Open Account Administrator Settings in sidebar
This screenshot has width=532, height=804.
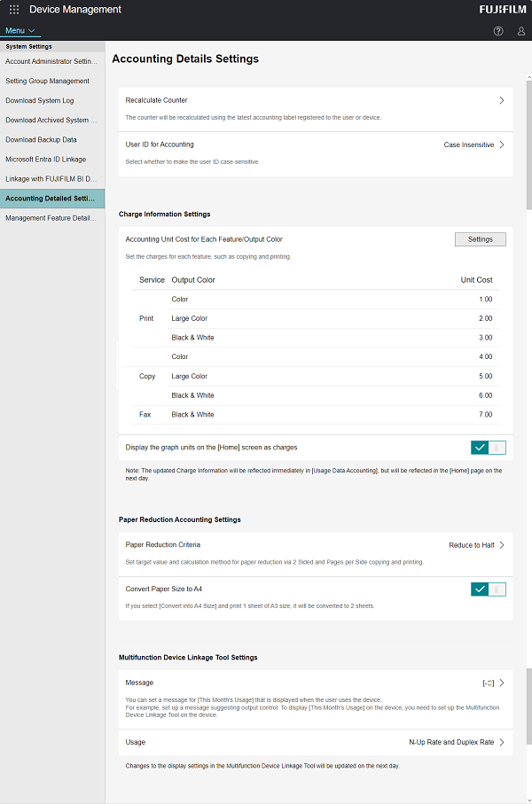[51, 61]
